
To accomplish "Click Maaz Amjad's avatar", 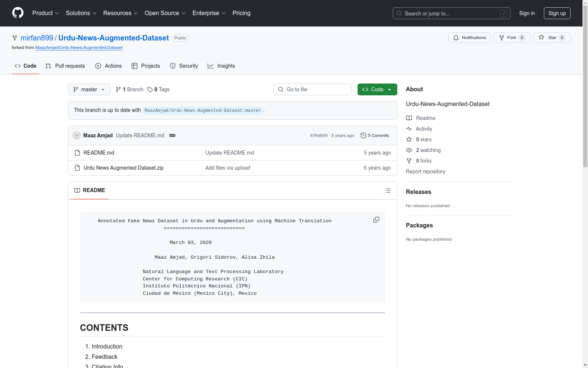I will pyautogui.click(x=77, y=135).
